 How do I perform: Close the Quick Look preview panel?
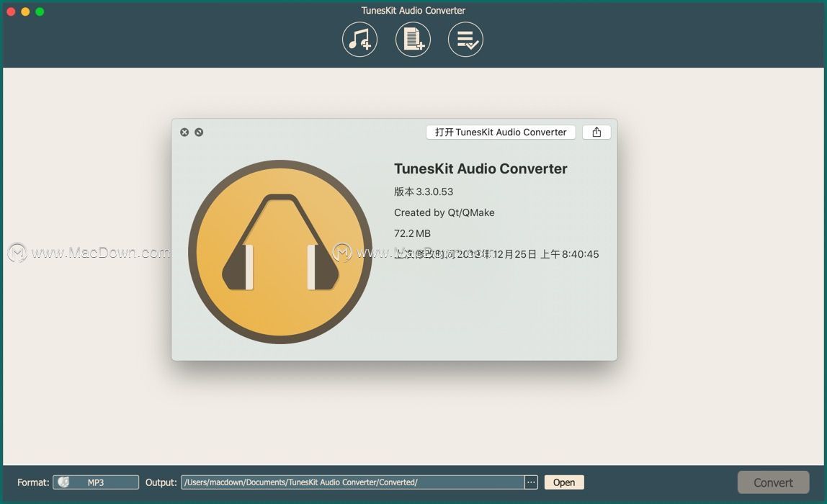pyautogui.click(x=184, y=132)
